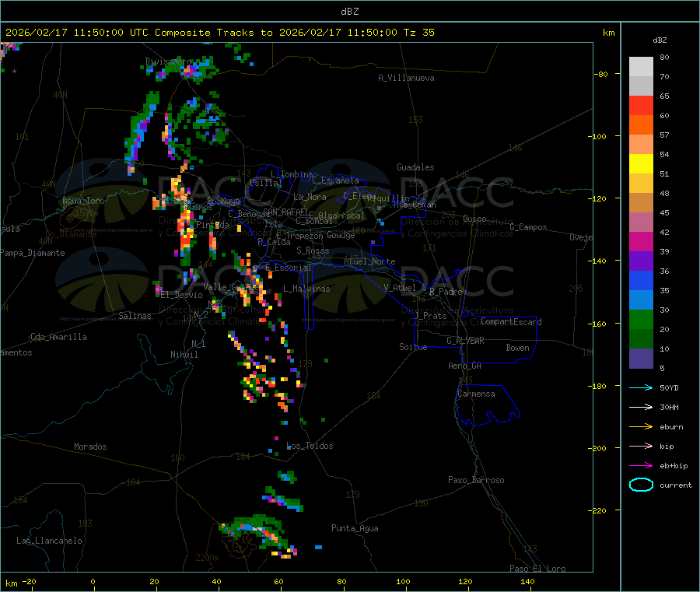Click the Bowen map label
Screen dimensions: 700x592
(x=517, y=348)
